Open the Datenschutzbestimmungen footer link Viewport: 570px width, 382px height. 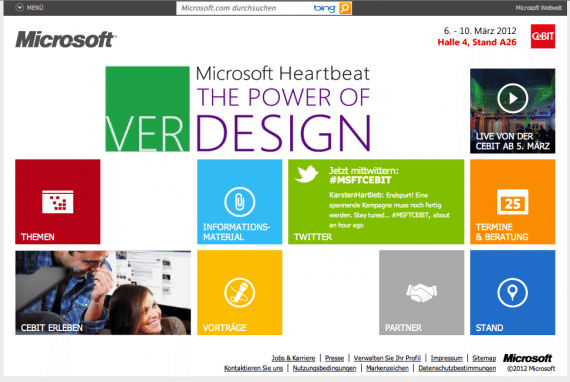coord(457,368)
